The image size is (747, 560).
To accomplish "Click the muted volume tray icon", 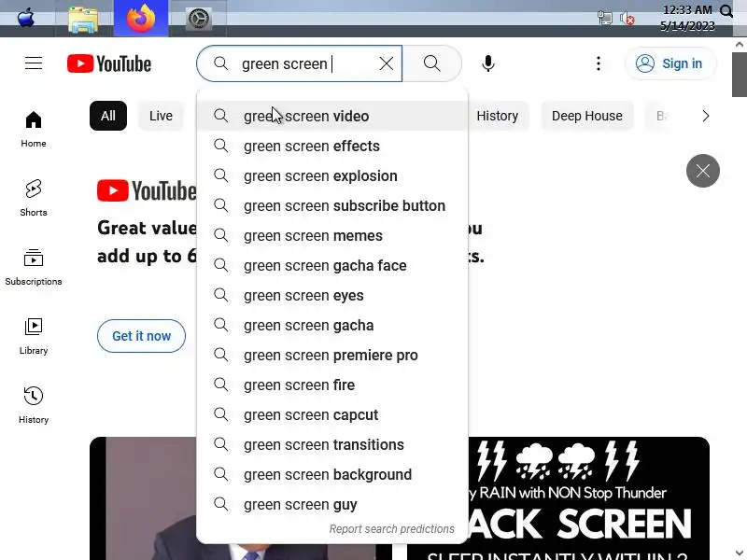I will pos(627,19).
